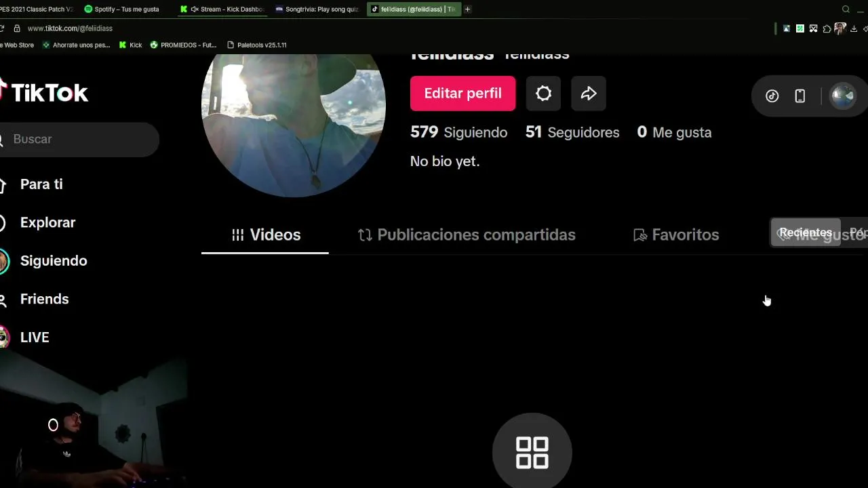The width and height of the screenshot is (868, 488).
Task: Click the tab search magnifier icon
Action: click(846, 9)
